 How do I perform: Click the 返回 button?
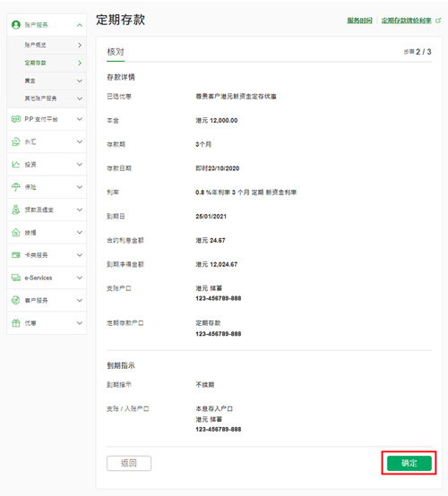click(129, 463)
